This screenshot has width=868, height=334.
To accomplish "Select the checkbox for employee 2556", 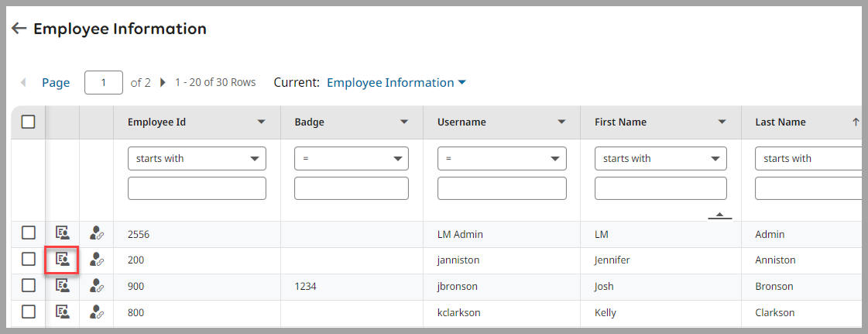I will coord(29,233).
